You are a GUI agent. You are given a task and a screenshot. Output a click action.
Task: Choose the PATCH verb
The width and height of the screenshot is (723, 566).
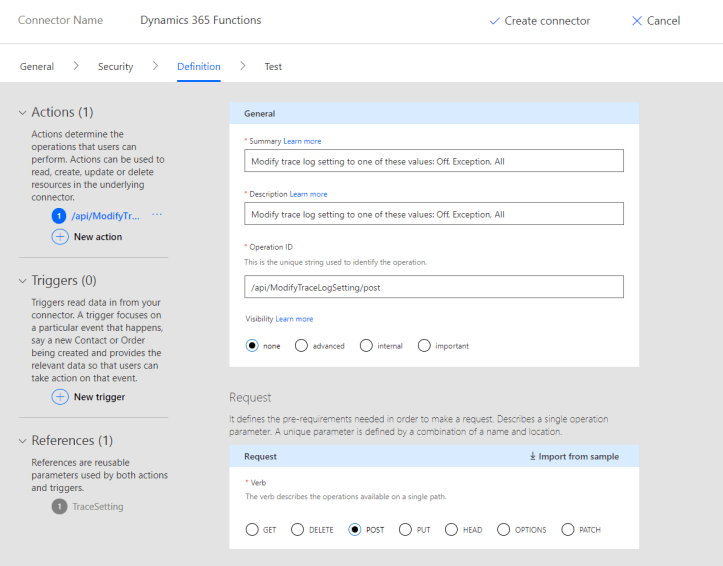click(568, 530)
